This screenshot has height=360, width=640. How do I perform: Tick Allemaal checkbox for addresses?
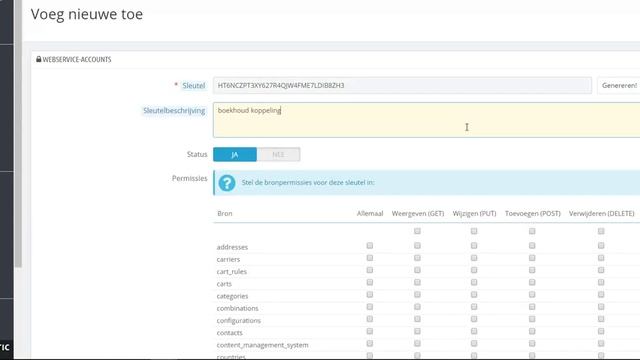click(x=370, y=245)
